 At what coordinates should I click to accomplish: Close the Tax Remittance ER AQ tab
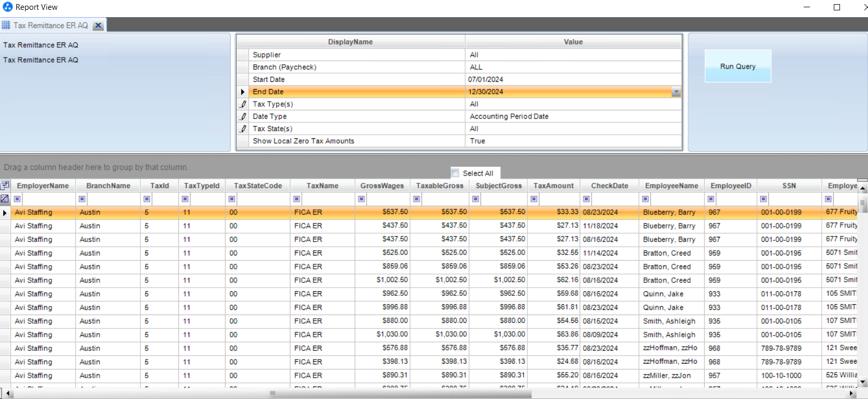98,25
